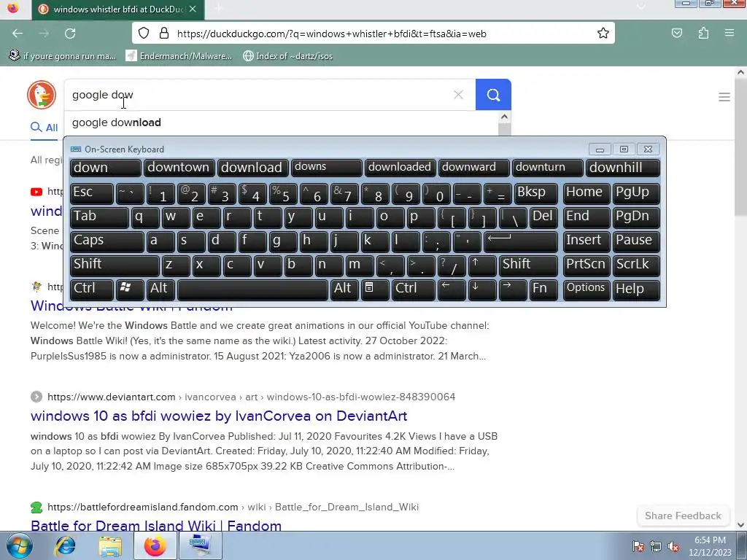Pick the 'downward' word prediction
Viewport: 747px width, 560px height.
[x=473, y=168]
